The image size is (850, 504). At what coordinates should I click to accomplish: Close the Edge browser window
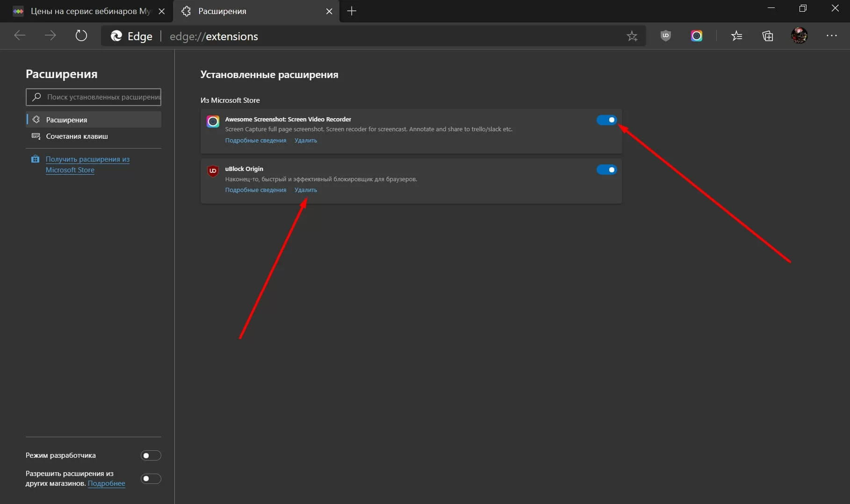click(x=835, y=8)
